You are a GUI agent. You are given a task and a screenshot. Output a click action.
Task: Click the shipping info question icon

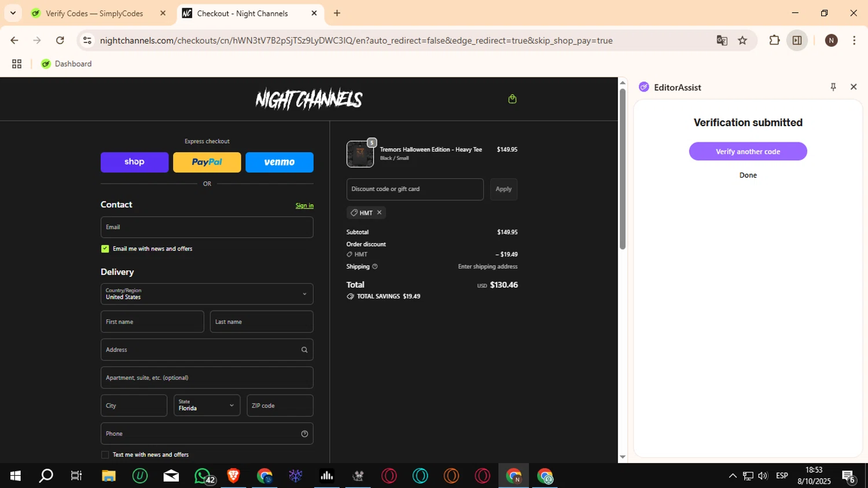click(375, 266)
